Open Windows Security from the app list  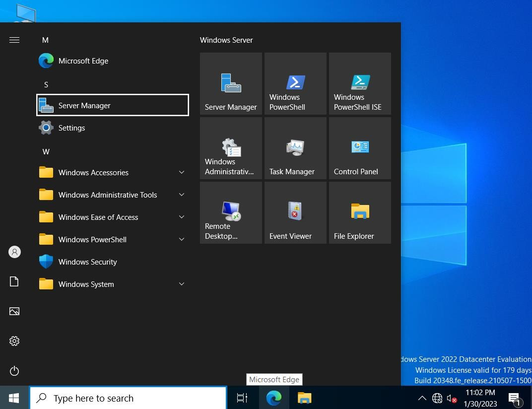coord(112,262)
